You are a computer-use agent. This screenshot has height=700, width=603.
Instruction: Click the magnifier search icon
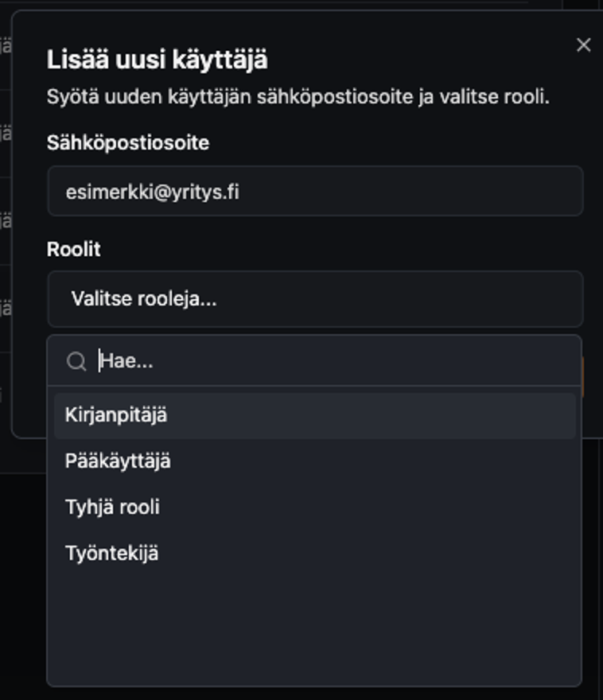[76, 362]
